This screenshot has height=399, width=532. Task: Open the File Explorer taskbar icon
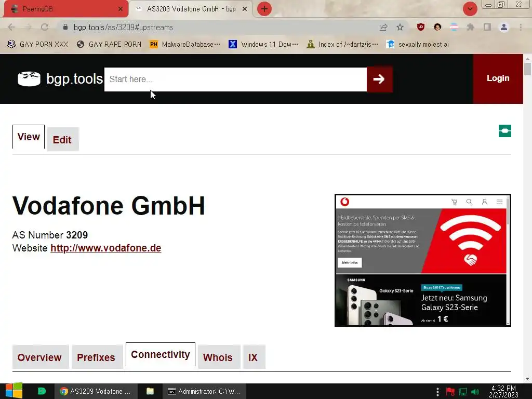click(150, 391)
